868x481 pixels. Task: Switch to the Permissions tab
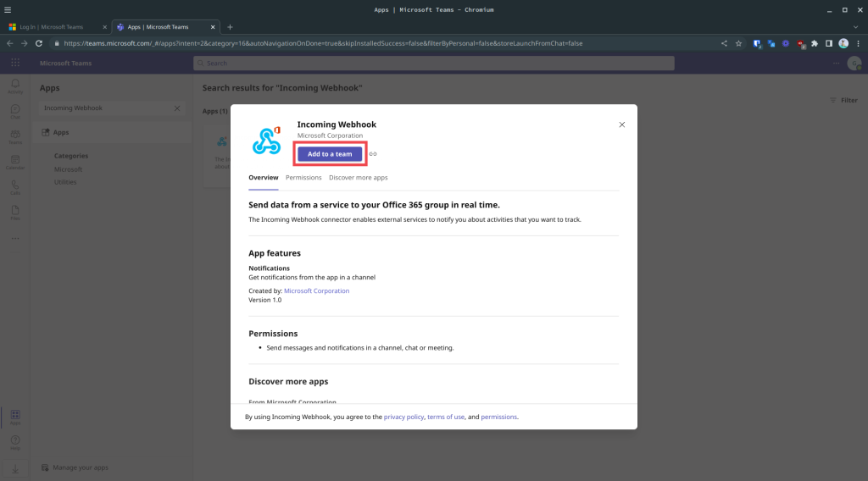coord(303,178)
